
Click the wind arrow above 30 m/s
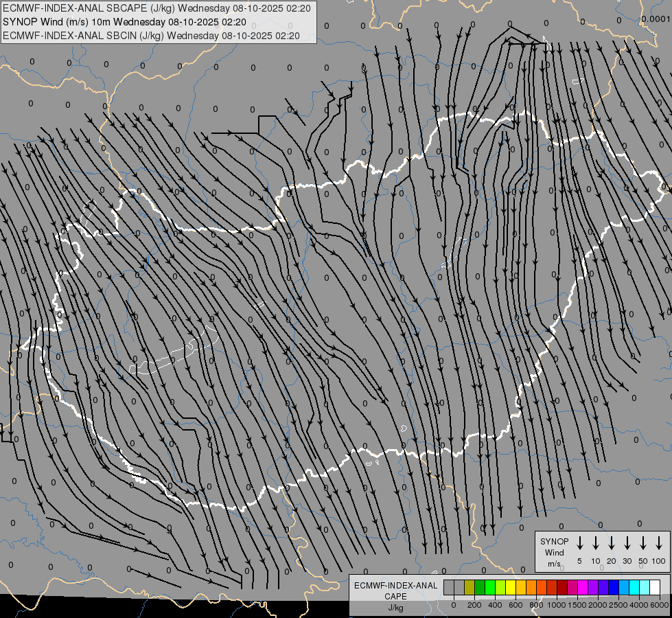pyautogui.click(x=627, y=543)
